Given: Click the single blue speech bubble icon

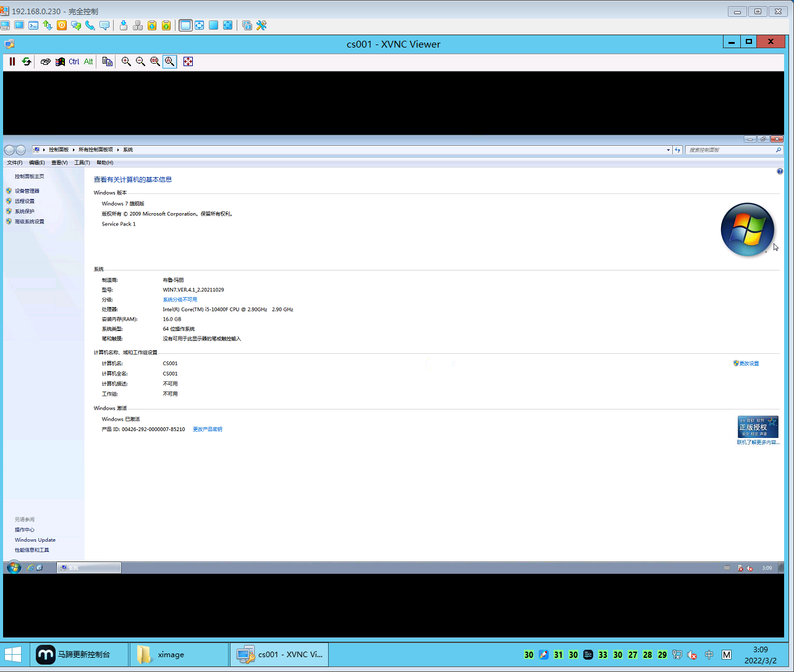Looking at the screenshot, I should point(104,25).
